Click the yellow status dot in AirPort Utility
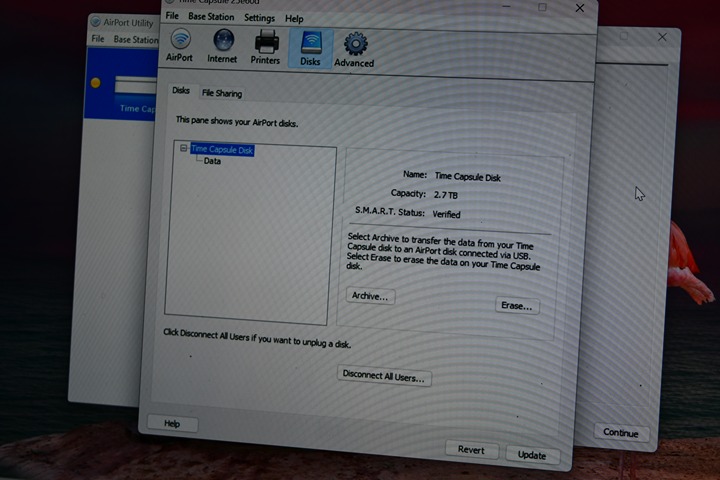720x480 pixels. click(x=96, y=83)
